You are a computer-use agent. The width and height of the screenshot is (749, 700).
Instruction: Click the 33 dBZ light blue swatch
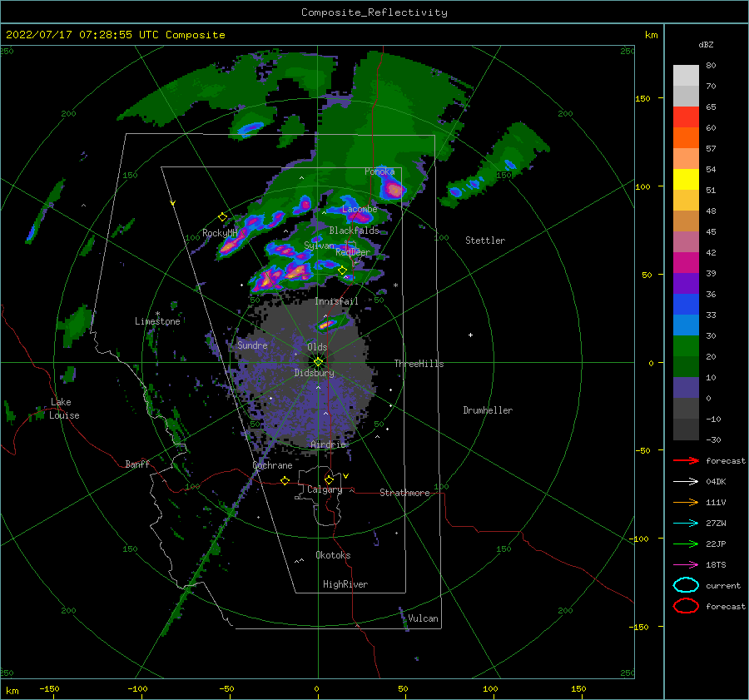click(686, 325)
